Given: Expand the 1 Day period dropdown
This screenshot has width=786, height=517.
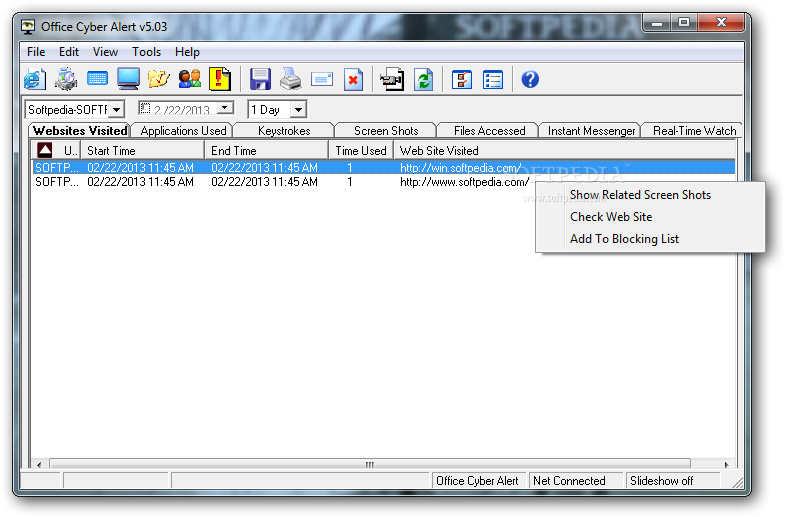Looking at the screenshot, I should (298, 109).
